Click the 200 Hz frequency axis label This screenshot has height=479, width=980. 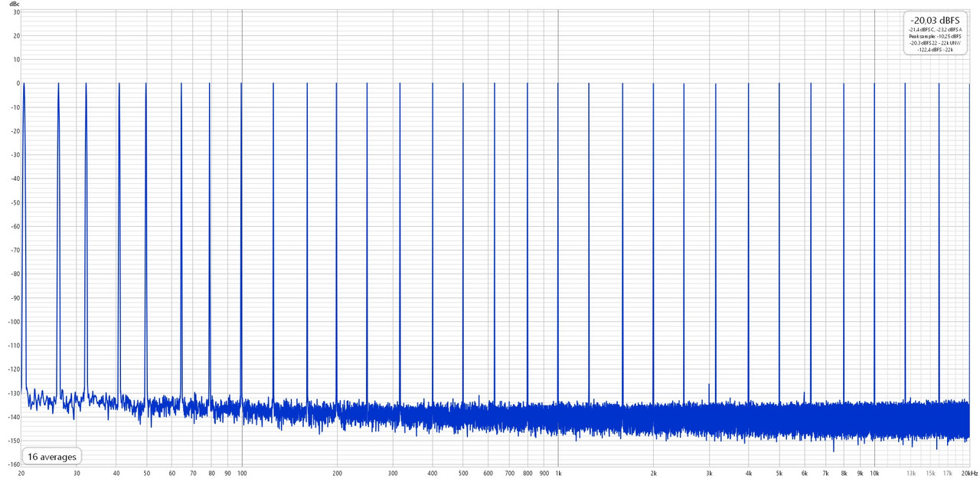(x=337, y=474)
